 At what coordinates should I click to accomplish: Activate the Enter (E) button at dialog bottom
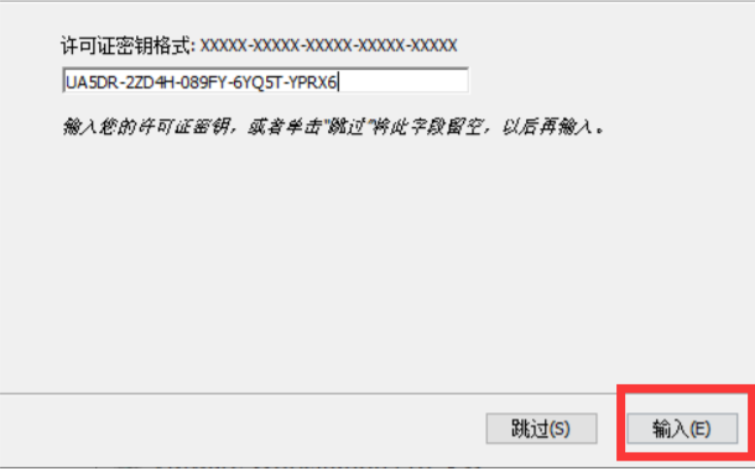682,428
